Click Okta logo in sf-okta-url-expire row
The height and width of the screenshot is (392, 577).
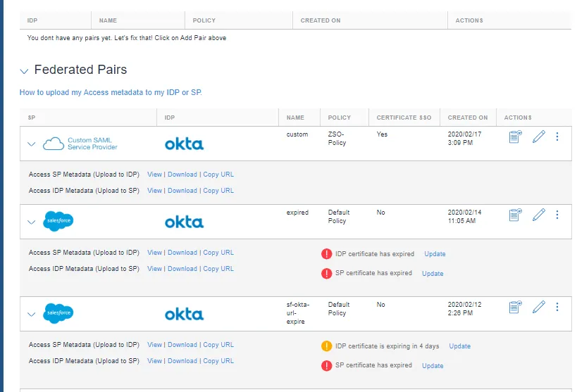point(184,315)
